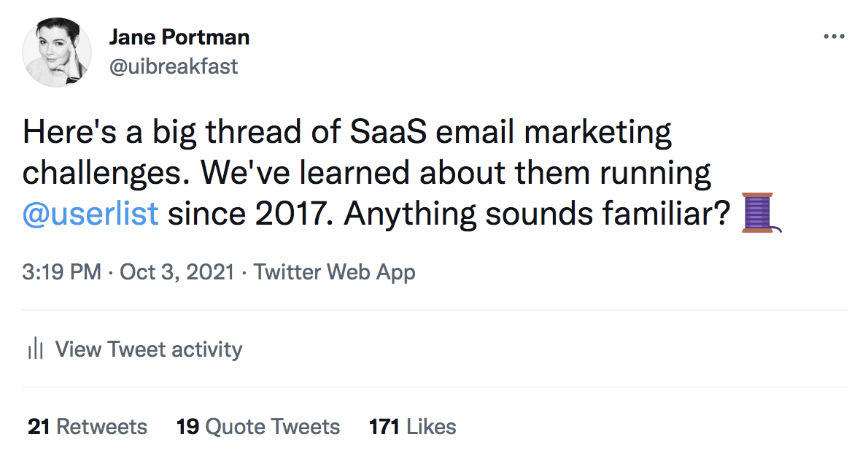Select the View Tweet activity chart icon
The width and height of the screenshot is (868, 464).
pos(34,349)
